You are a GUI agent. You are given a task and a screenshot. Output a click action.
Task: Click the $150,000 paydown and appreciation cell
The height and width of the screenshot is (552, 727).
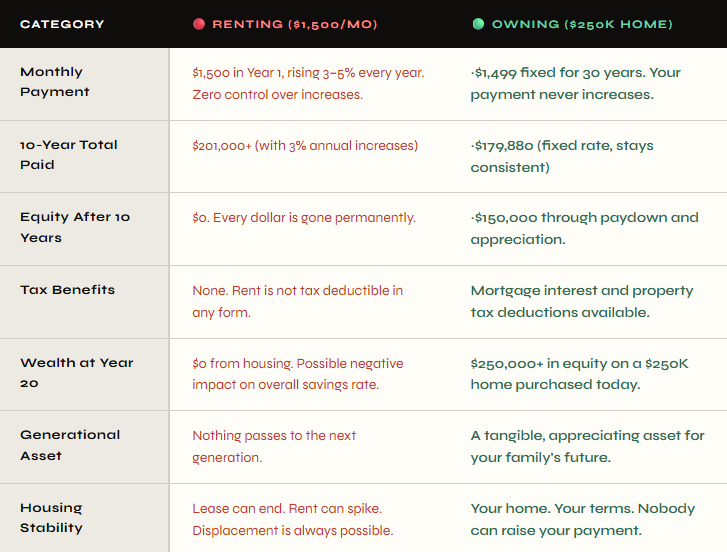pos(584,228)
